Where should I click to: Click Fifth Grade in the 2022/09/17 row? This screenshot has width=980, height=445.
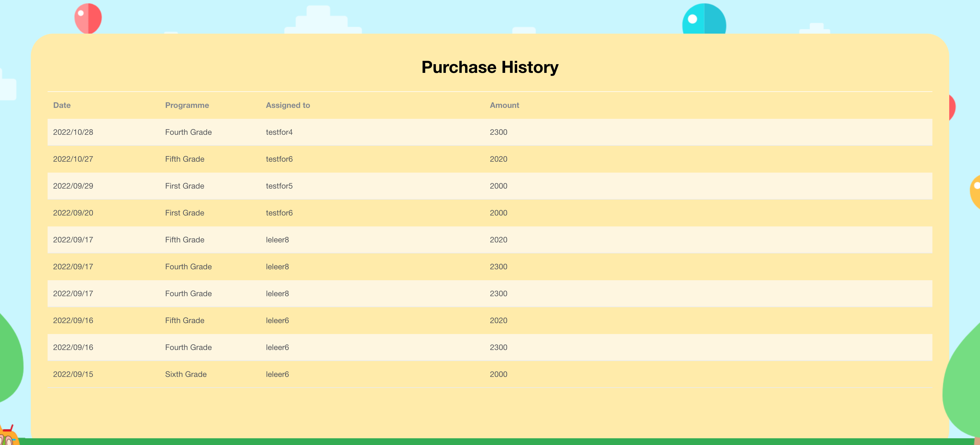coord(185,240)
